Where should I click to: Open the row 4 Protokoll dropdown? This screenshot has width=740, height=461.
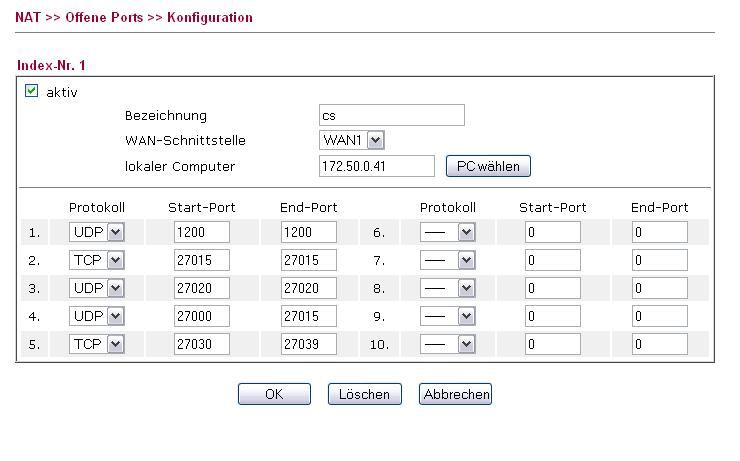pyautogui.click(x=97, y=316)
